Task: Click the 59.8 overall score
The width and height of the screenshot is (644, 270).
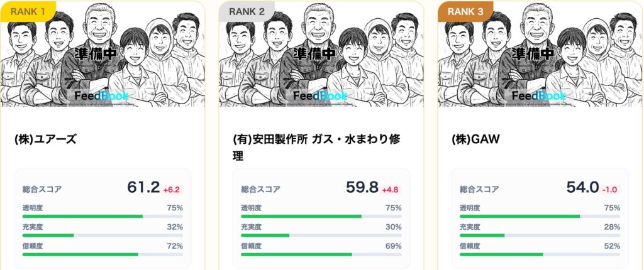Action: [x=362, y=187]
